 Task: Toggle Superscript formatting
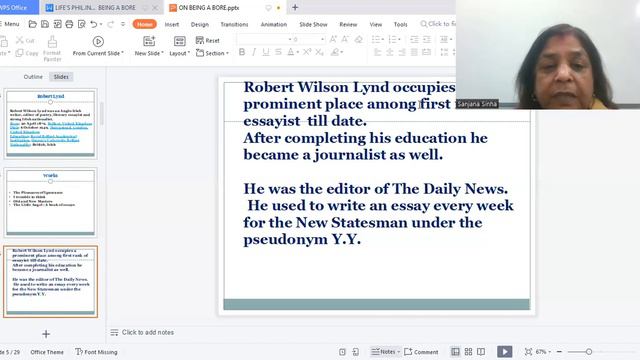[x=307, y=52]
